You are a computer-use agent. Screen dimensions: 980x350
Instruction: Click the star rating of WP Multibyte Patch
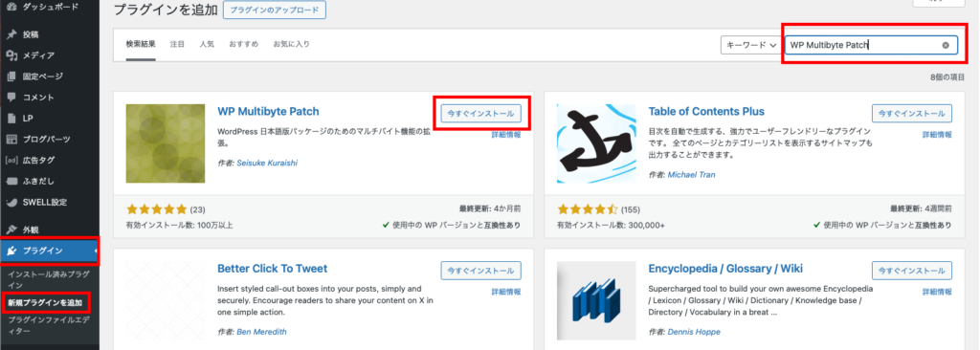point(156,208)
